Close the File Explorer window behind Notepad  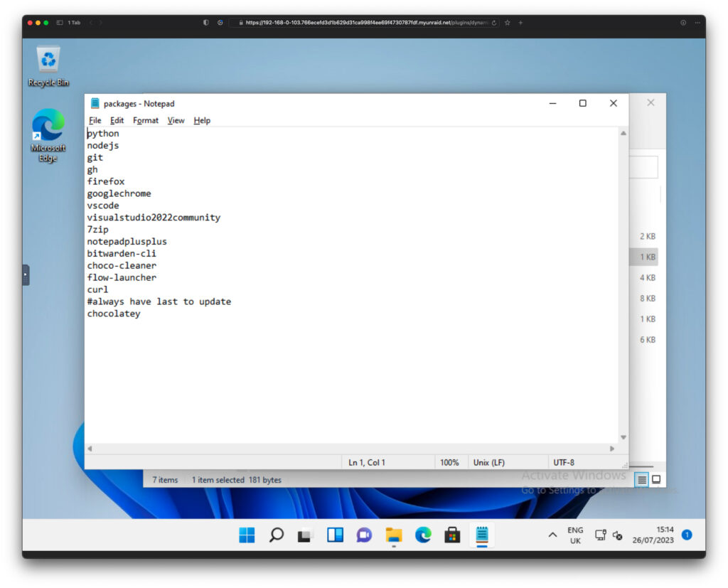(x=651, y=102)
